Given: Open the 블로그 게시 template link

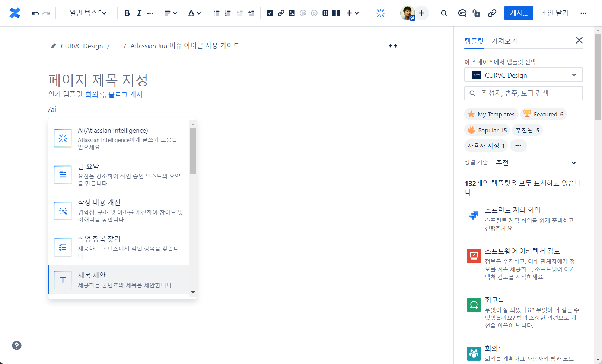Looking at the screenshot, I should coord(125,94).
